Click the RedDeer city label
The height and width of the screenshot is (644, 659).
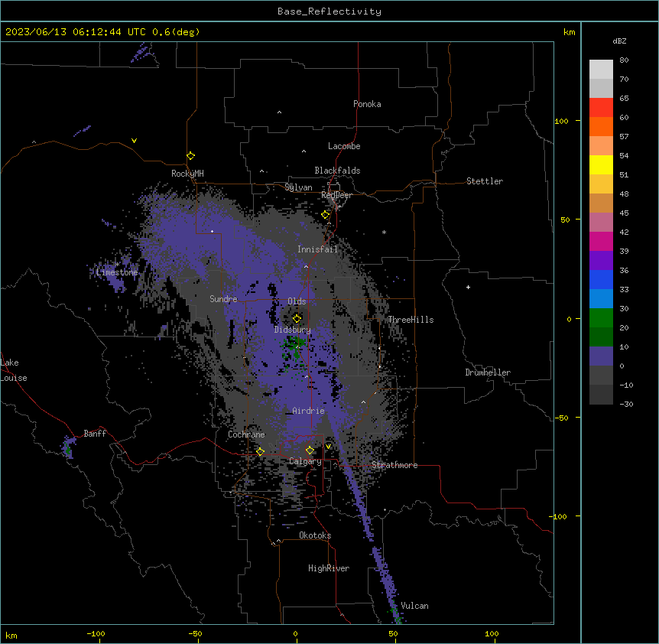[336, 195]
